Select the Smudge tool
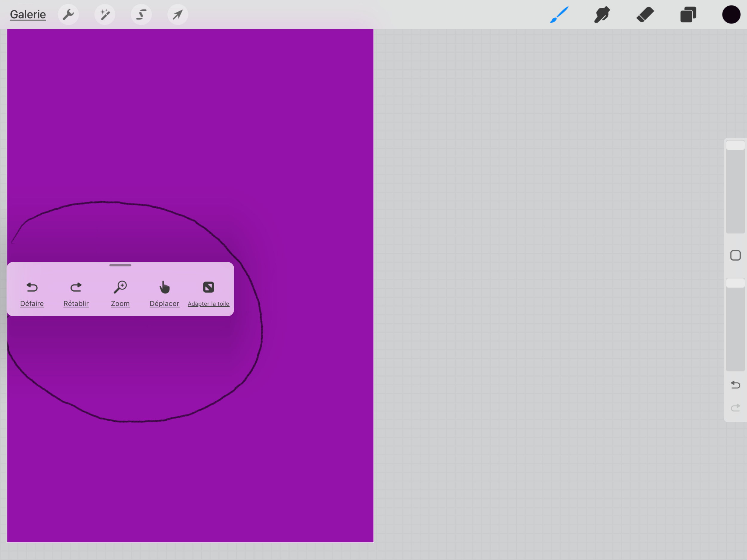The height and width of the screenshot is (560, 747). pos(602,15)
